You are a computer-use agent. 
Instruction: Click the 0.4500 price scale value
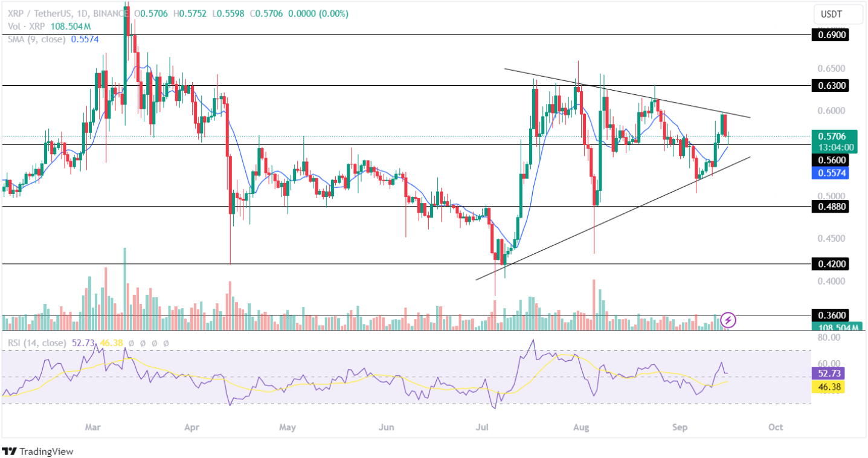pos(830,238)
